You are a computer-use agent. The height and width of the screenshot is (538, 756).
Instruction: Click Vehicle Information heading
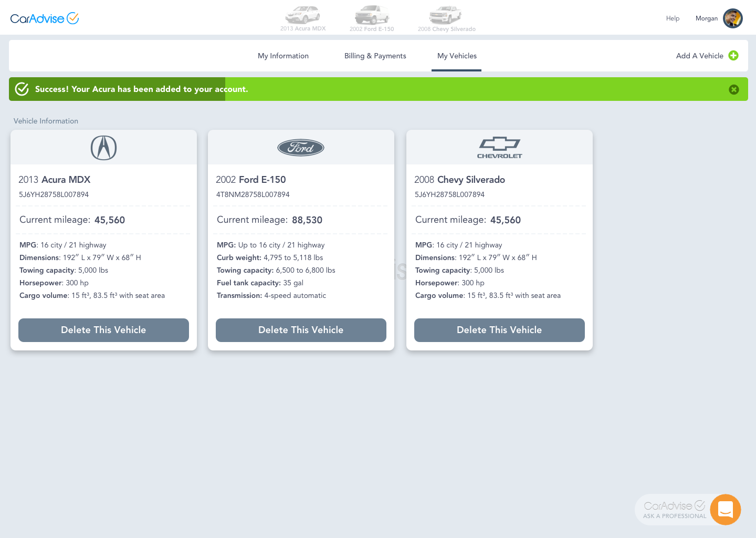46,121
